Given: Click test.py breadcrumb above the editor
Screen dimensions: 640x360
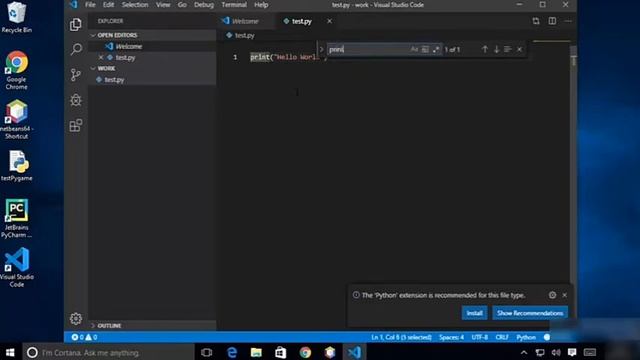Looking at the screenshot, I should pyautogui.click(x=244, y=36).
